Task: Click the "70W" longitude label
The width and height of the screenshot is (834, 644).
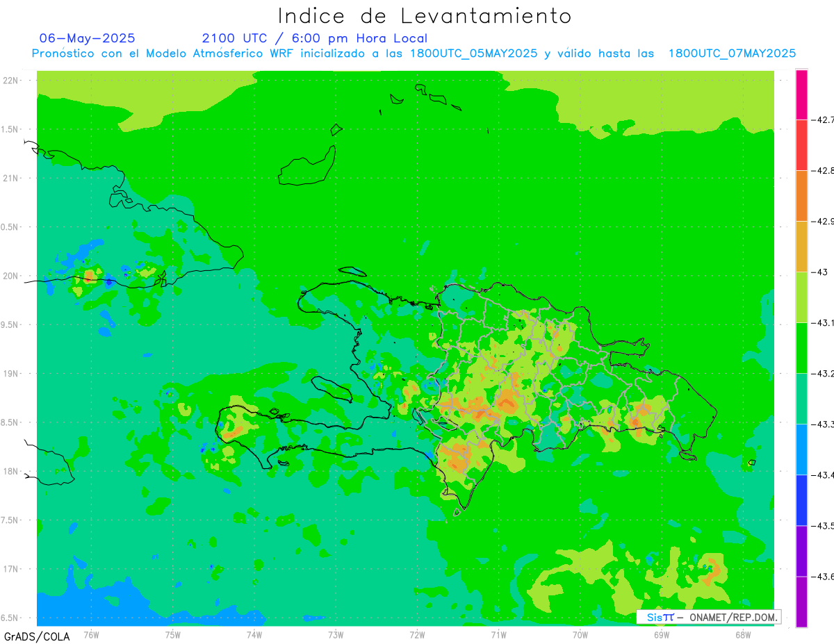Action: (580, 634)
